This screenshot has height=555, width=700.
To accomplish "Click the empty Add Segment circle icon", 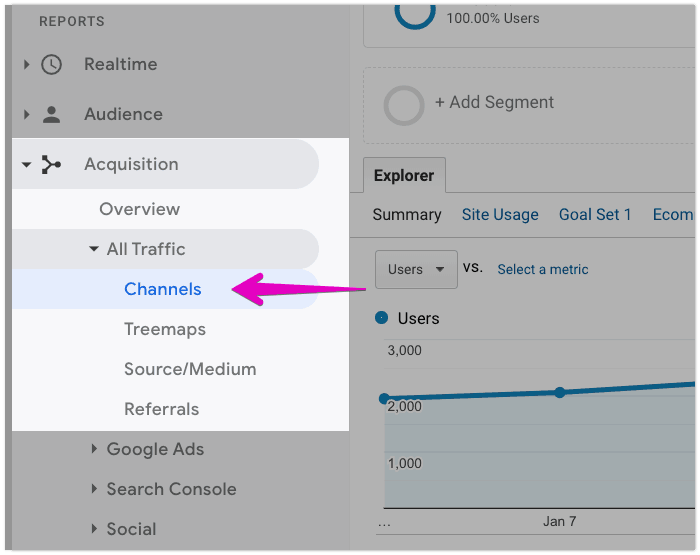I will click(404, 105).
